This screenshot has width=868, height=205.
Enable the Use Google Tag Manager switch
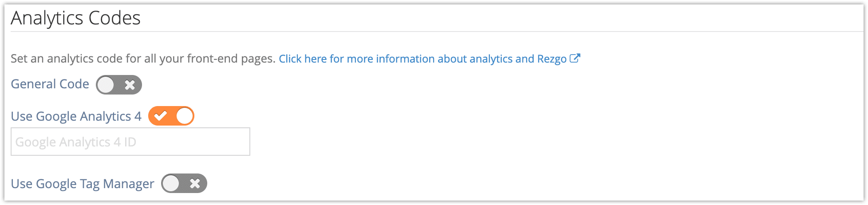pyautogui.click(x=184, y=183)
